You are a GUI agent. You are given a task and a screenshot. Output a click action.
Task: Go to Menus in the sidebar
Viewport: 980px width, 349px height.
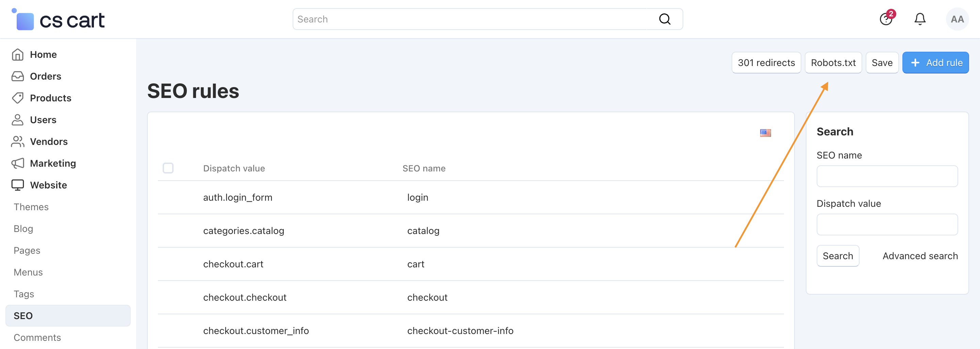(28, 272)
